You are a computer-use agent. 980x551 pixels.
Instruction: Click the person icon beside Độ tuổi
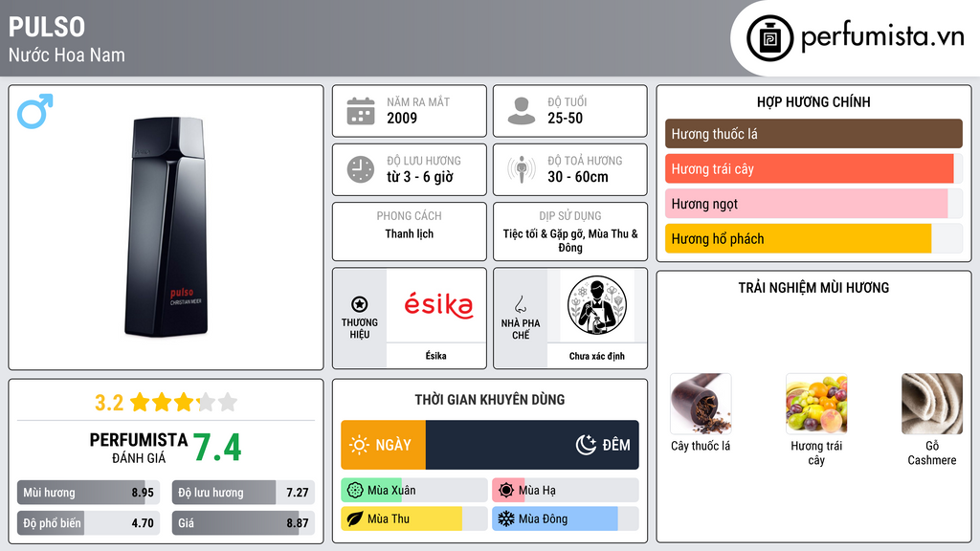click(x=522, y=111)
